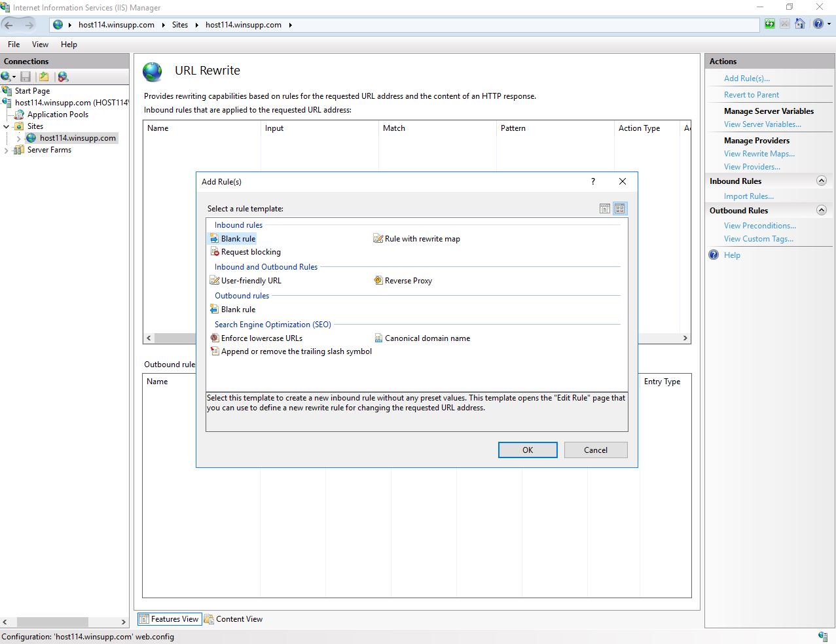Collapse the Outbound Rules section in Actions
This screenshot has width=836, height=644.
[x=822, y=210]
